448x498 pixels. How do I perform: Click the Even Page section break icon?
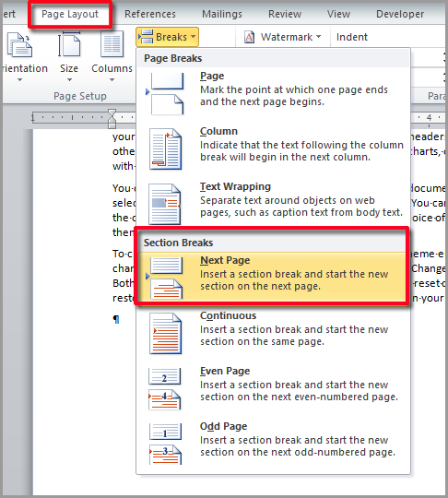[165, 389]
